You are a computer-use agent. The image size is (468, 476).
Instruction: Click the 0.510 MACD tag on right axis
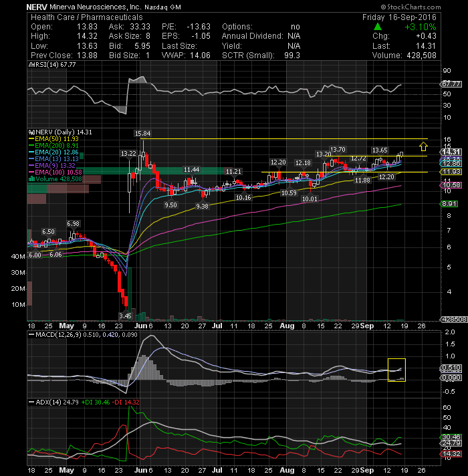451,368
